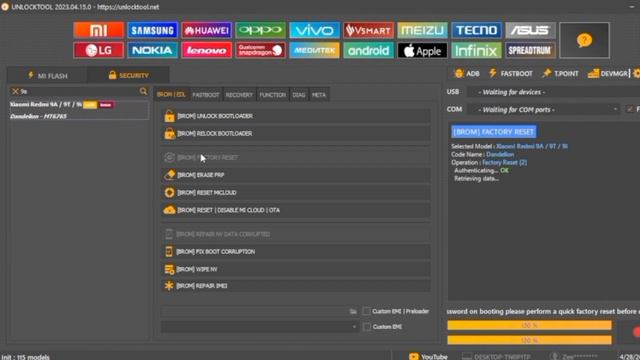
Task: Click the Dandelion code name in log
Action: click(500, 154)
